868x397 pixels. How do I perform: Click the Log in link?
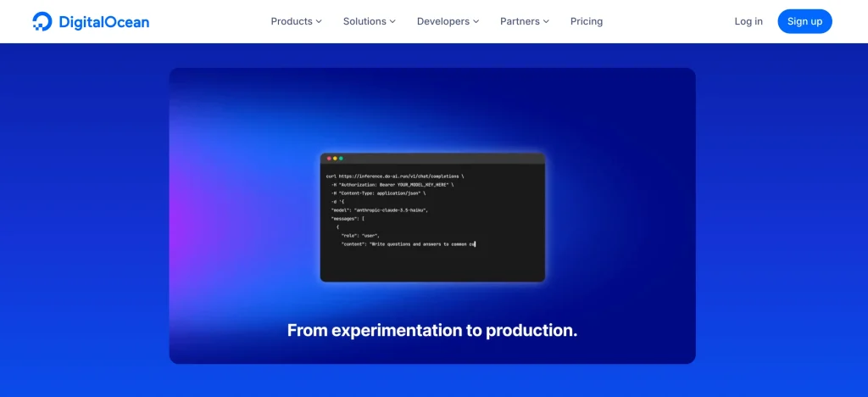point(748,21)
